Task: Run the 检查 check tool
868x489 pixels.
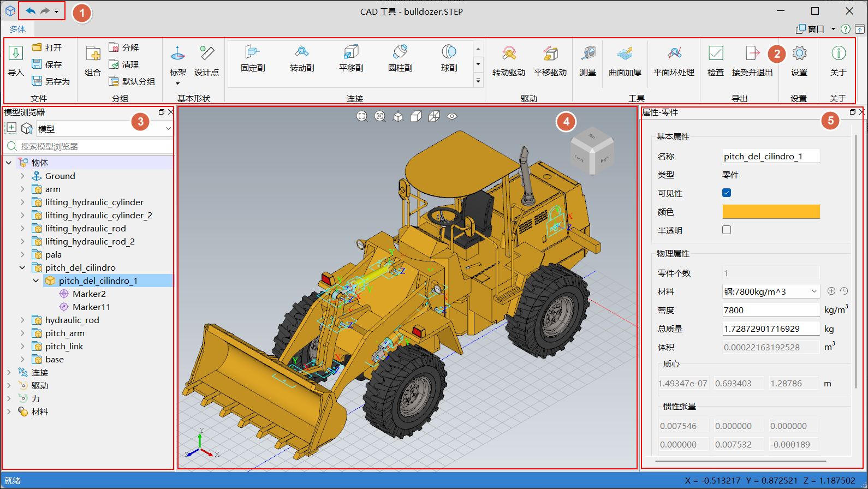Action: coord(715,59)
